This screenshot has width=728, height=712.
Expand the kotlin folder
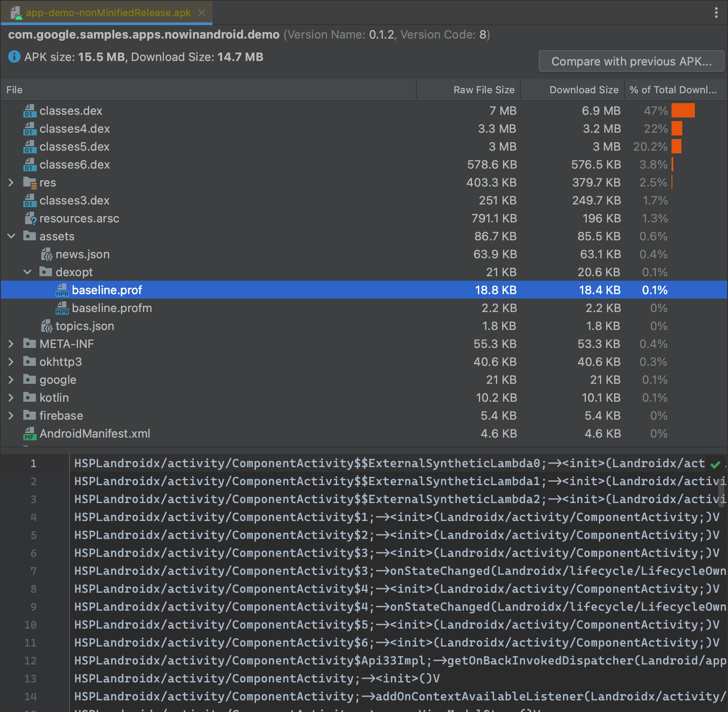(x=11, y=398)
